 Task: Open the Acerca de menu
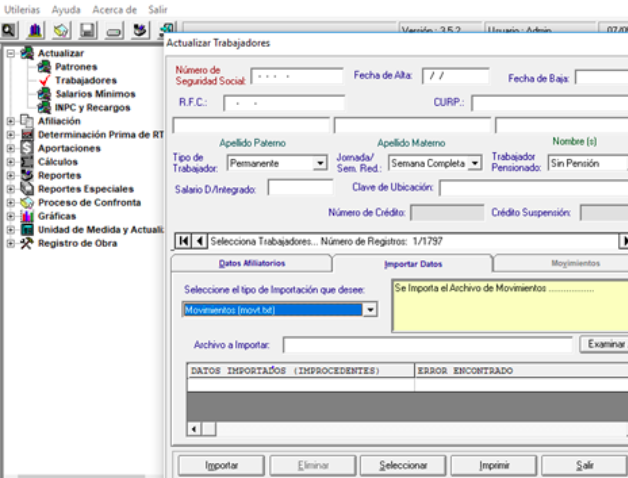coord(115,9)
